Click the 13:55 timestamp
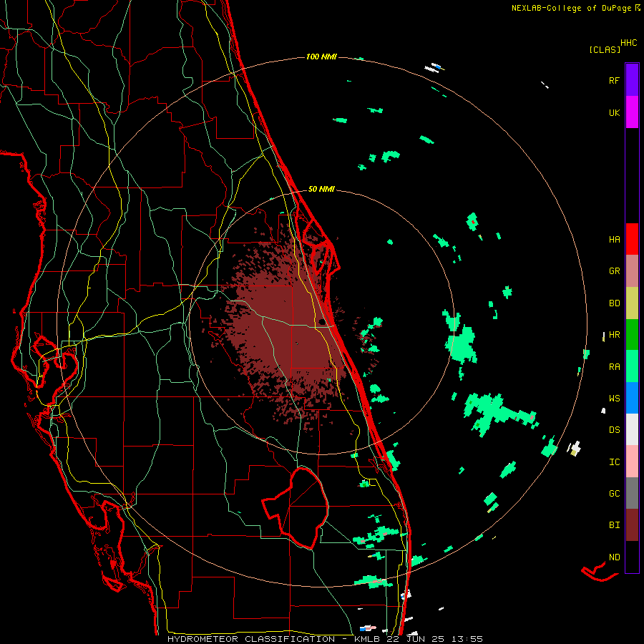 pos(467,639)
